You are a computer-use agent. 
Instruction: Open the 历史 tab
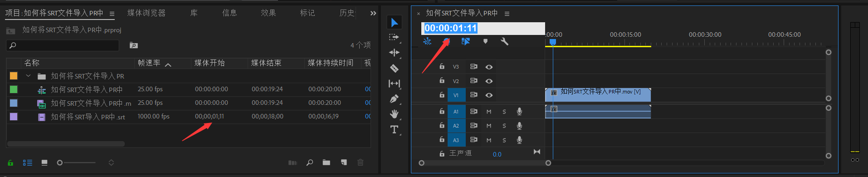347,13
